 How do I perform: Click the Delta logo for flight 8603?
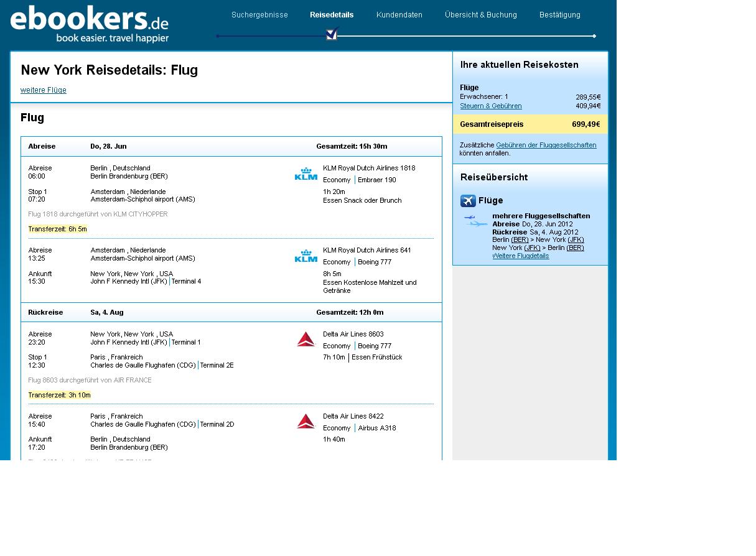click(306, 339)
